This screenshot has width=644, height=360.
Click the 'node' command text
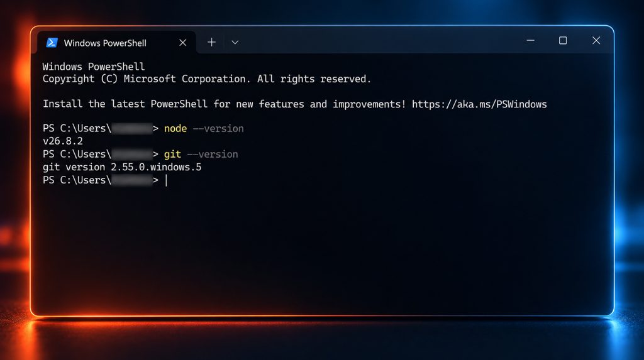(175, 129)
